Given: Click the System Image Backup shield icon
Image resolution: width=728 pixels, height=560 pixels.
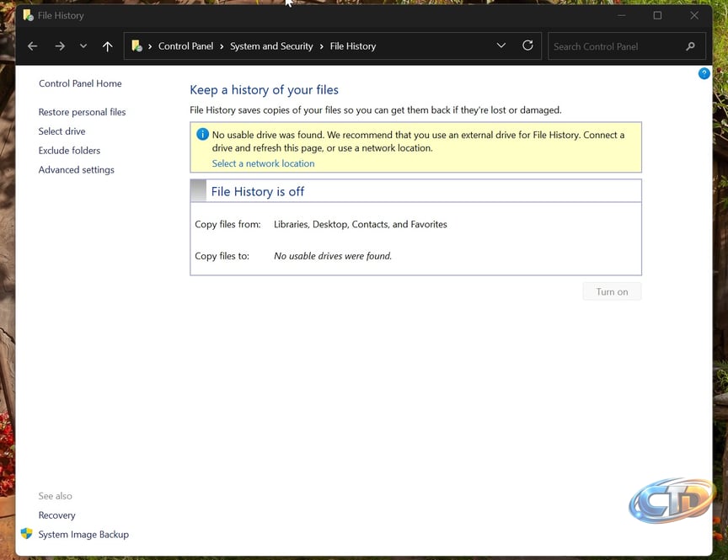Looking at the screenshot, I should [27, 534].
